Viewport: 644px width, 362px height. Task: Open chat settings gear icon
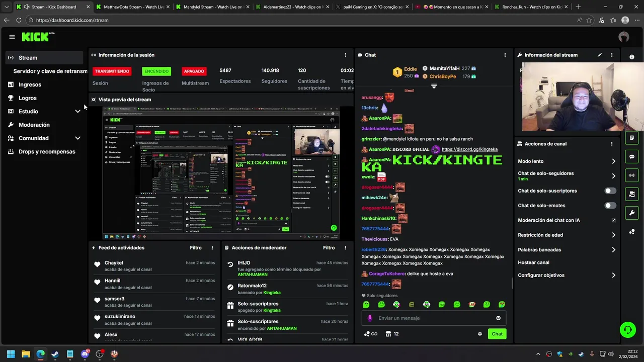pos(480,334)
